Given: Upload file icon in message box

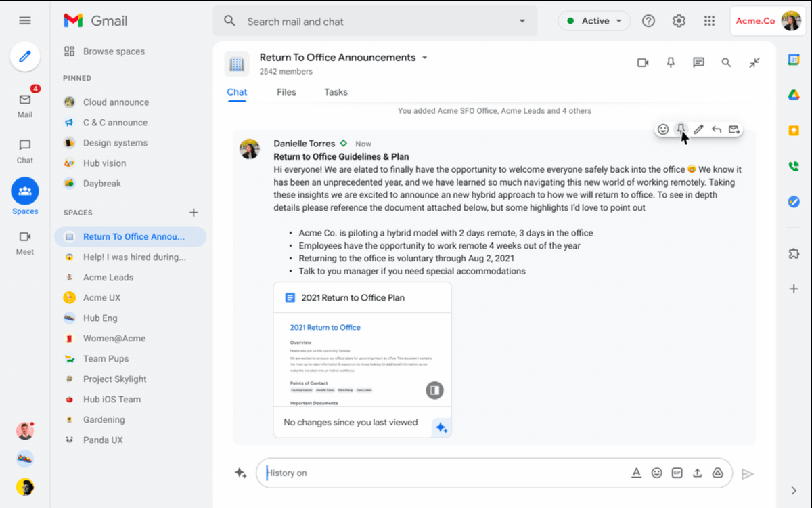Looking at the screenshot, I should click(x=697, y=473).
